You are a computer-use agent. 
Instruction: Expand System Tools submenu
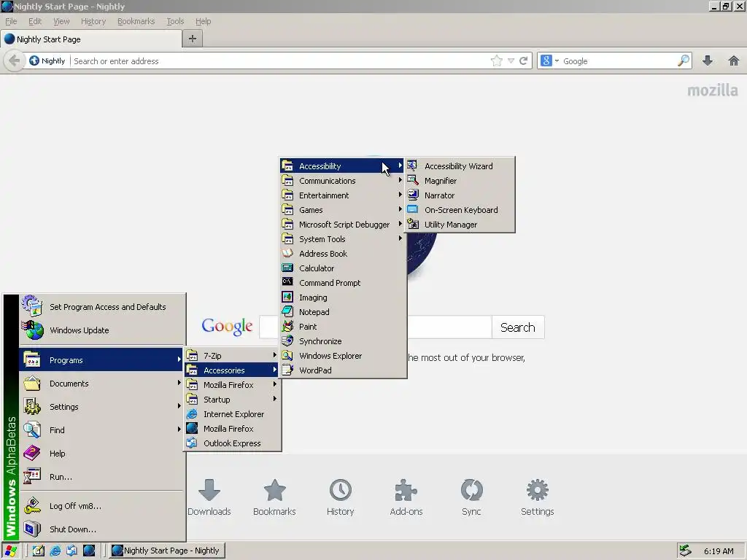343,239
